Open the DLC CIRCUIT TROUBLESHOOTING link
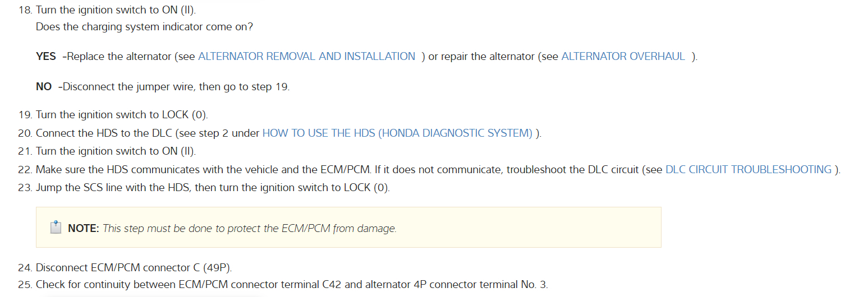This screenshot has width=868, height=297. coord(748,170)
